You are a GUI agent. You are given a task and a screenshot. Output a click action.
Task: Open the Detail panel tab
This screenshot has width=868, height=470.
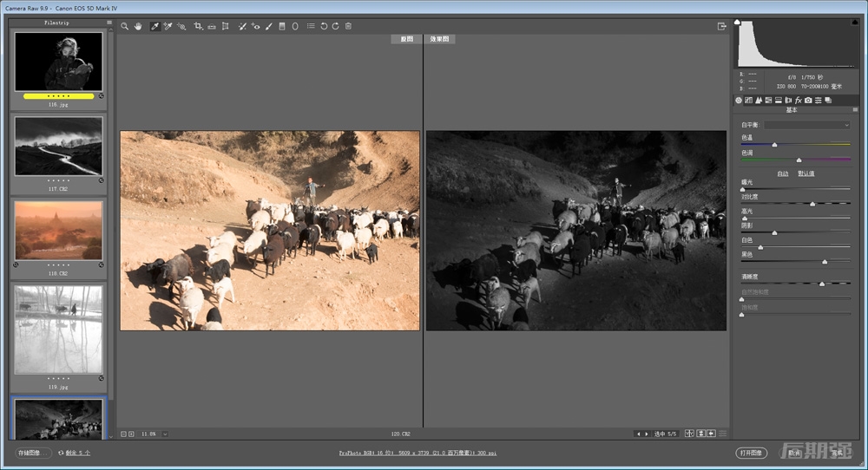pos(759,100)
